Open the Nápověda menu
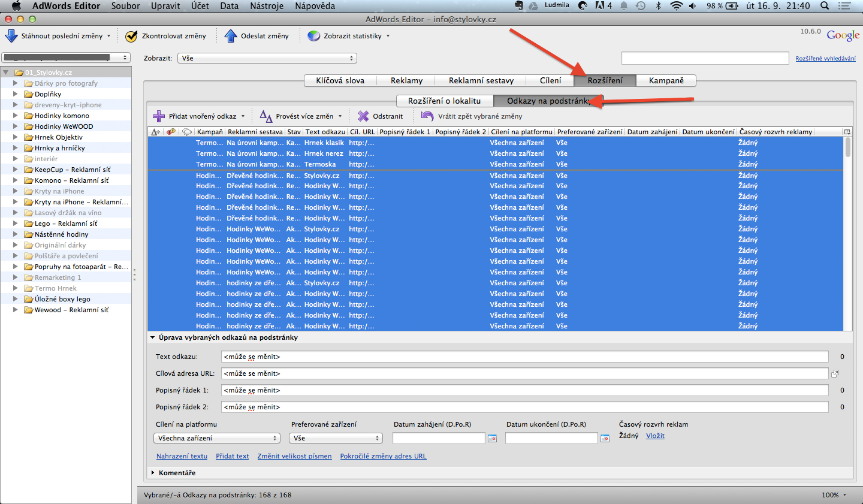Screen dimensions: 863x504 (x=315, y=6)
